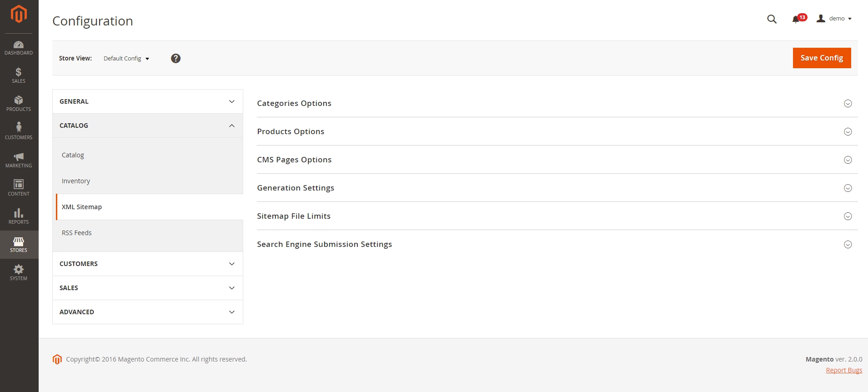Image resolution: width=868 pixels, height=392 pixels.
Task: Open notifications bell with 13 badge
Action: (x=799, y=19)
